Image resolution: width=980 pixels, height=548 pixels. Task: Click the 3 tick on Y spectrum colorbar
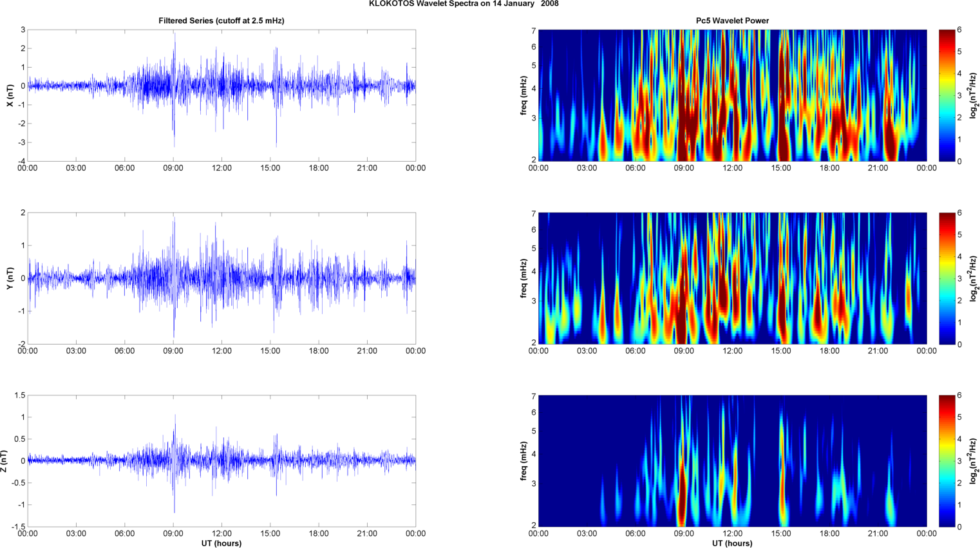959,279
